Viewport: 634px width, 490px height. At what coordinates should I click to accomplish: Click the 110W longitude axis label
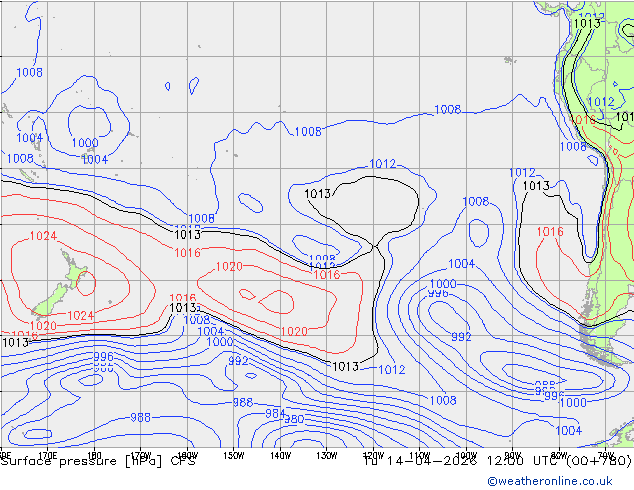click(420, 456)
